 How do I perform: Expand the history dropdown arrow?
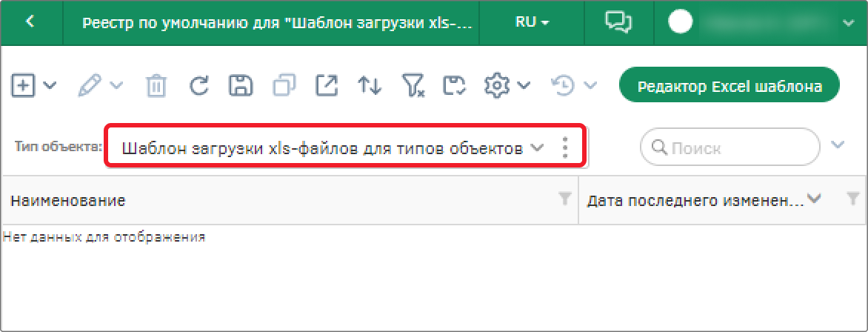591,85
